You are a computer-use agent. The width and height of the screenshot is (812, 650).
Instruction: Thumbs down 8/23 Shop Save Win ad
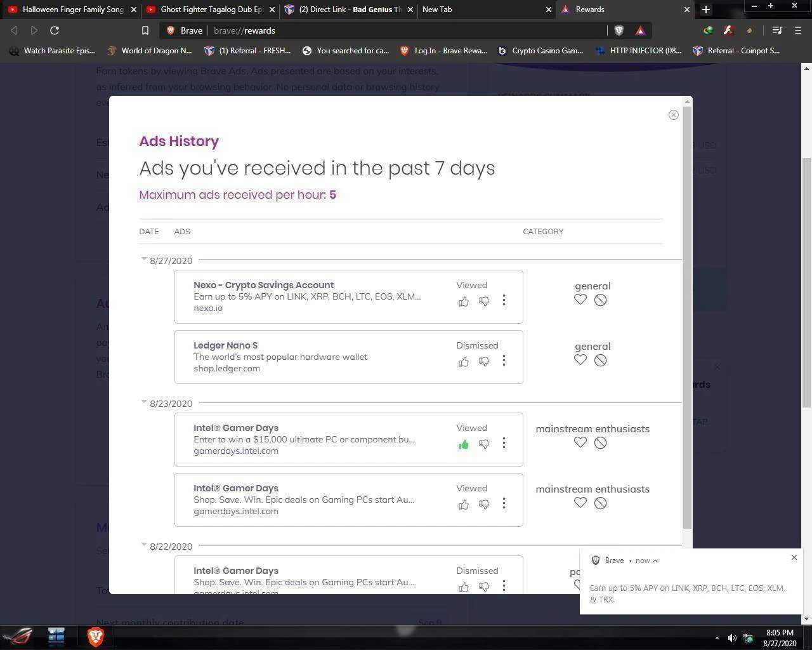click(x=484, y=504)
